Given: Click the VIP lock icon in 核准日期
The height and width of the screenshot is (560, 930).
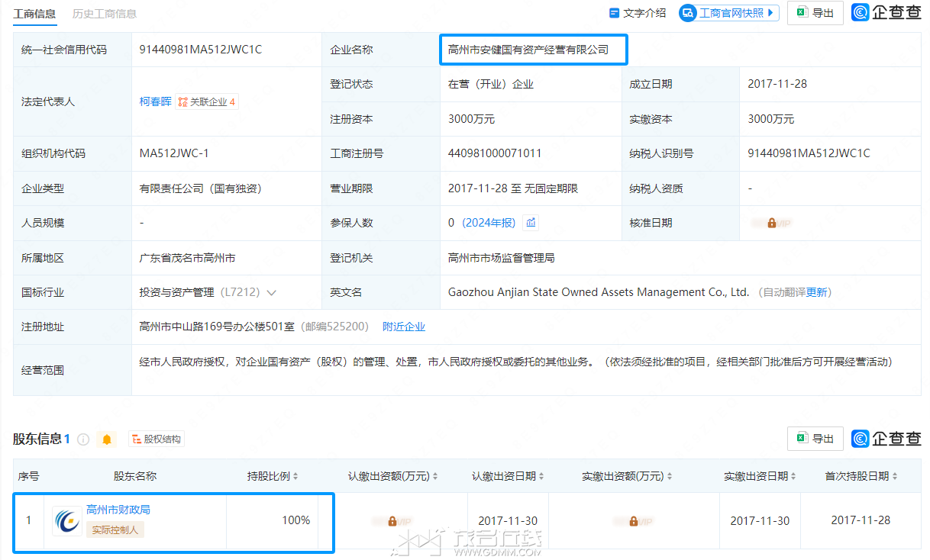Looking at the screenshot, I should pos(771,223).
